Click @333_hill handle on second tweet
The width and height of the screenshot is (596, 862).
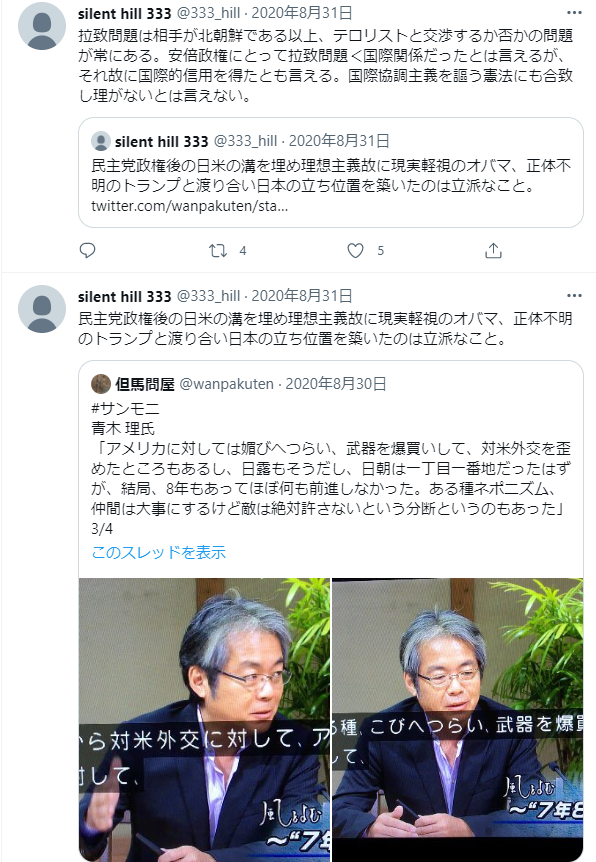point(208,296)
